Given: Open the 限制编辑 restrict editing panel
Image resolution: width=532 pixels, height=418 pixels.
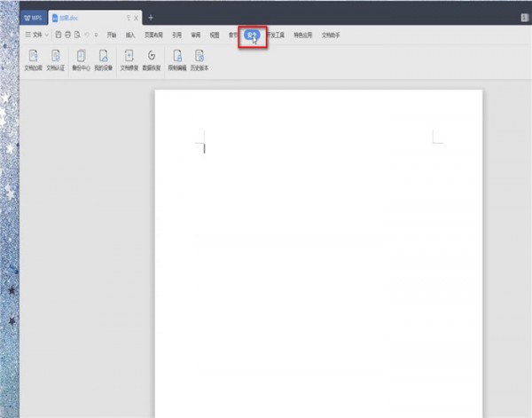Looking at the screenshot, I should pos(177,60).
